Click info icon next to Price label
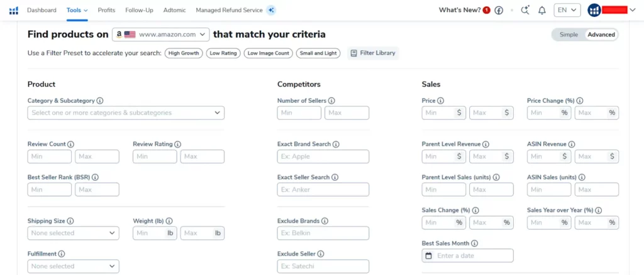This screenshot has width=644, height=275. pyautogui.click(x=441, y=100)
